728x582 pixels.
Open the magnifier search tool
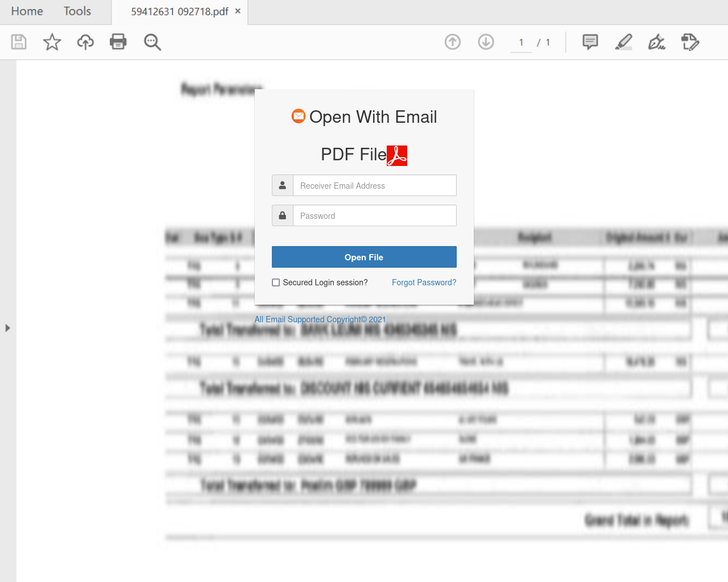point(152,42)
